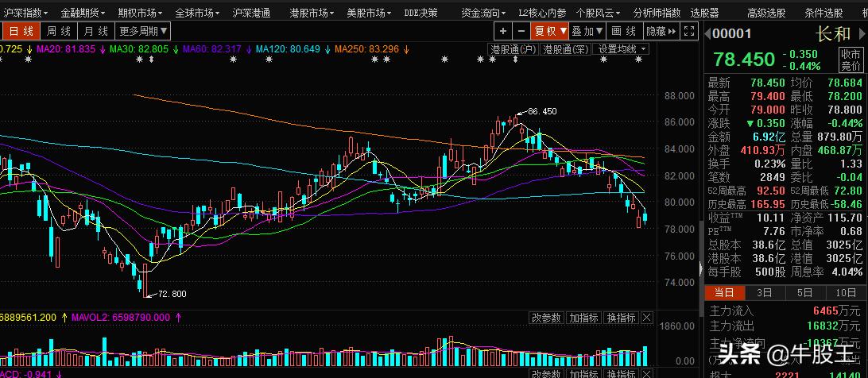Screen dimensions: 868x378
Task: Switch to 月线 monthly period
Action: [95, 31]
